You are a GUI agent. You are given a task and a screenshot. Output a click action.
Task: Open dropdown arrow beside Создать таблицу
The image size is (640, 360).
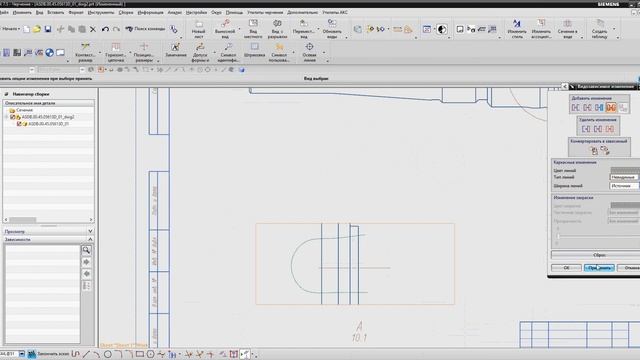pos(614,29)
